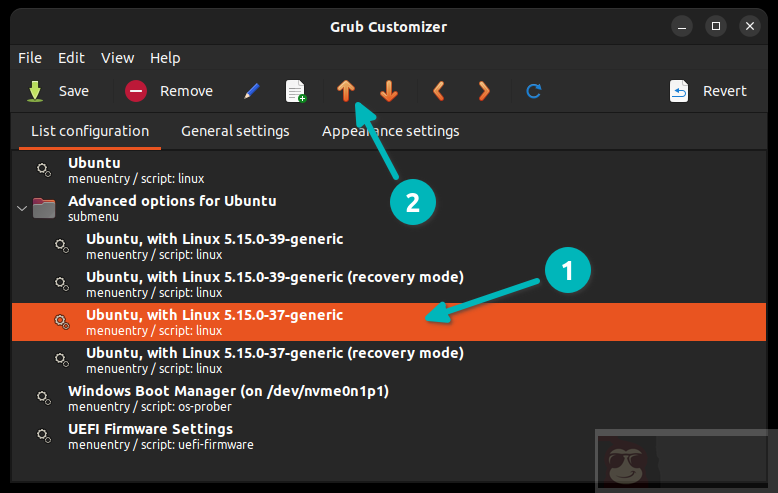Click folder icon of Advanced options submenu
The image size is (778, 493).
tap(44, 208)
